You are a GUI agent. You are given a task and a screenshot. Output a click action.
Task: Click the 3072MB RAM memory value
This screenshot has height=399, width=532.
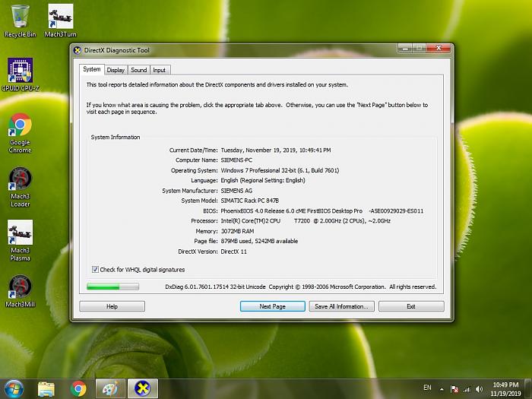click(x=237, y=231)
